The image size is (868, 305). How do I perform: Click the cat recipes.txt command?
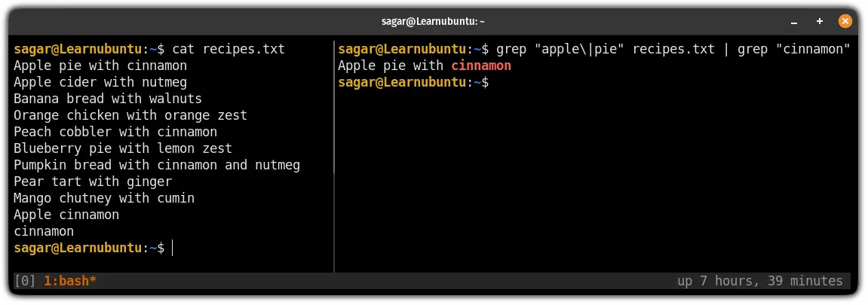(x=229, y=49)
